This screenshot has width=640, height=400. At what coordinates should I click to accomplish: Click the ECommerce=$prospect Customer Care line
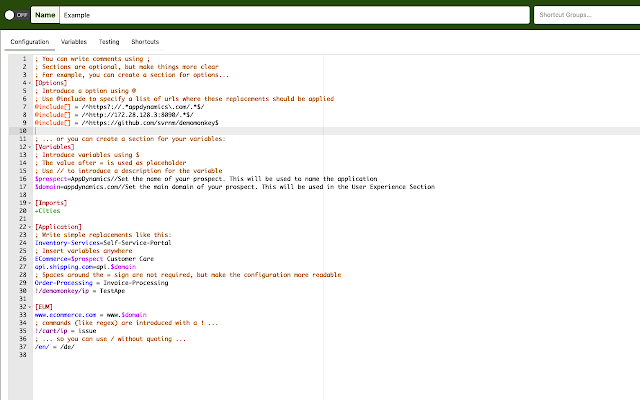pyautogui.click(x=94, y=259)
